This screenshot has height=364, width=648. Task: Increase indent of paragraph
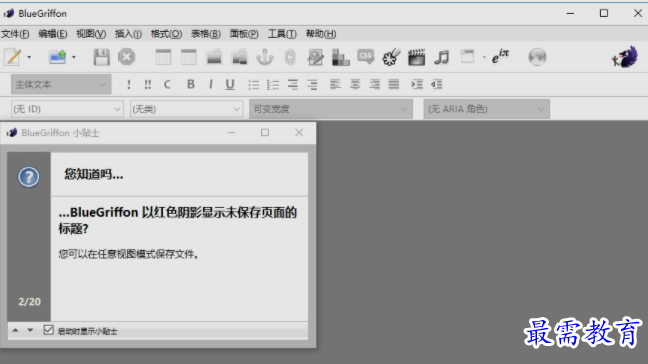coord(417,84)
